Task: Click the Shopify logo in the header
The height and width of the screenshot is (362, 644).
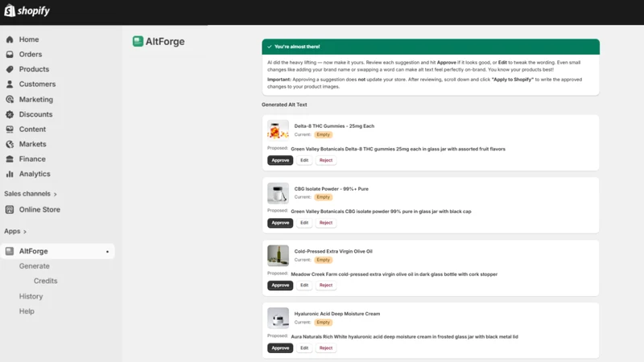Action: click(27, 10)
